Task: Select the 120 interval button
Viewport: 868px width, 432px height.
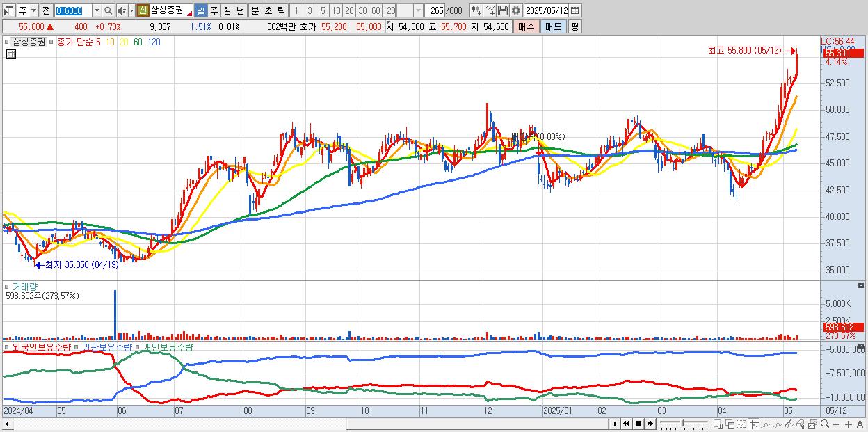Action: (389, 10)
